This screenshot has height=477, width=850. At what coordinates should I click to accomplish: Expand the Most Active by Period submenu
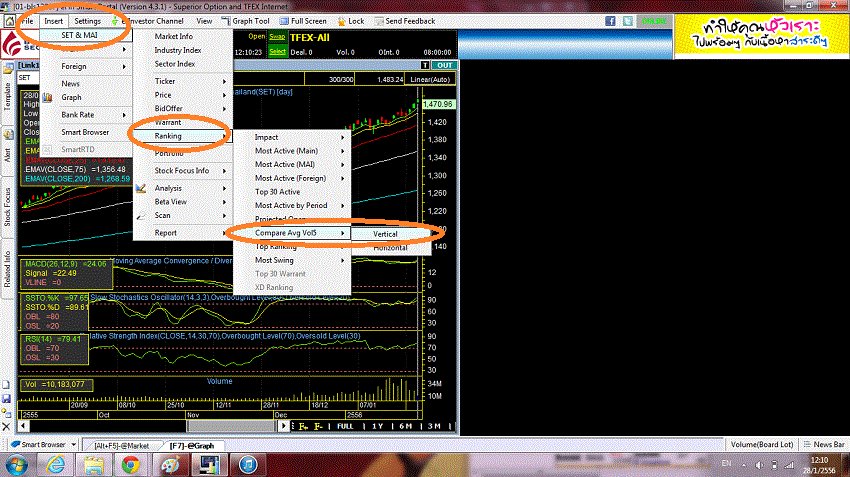point(292,205)
